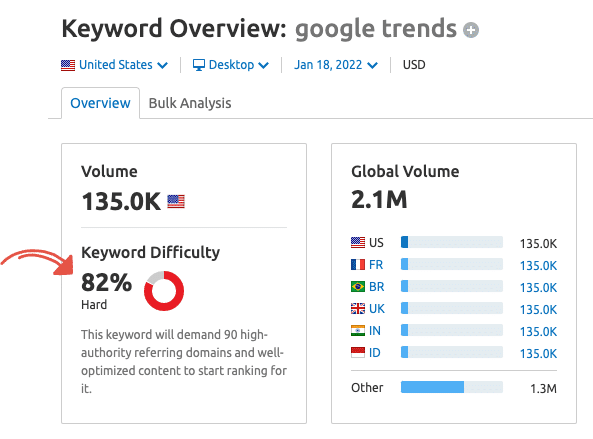Screen dimensions: 593x439
Task: Click the 82% keyword difficulty value
Action: 106,282
